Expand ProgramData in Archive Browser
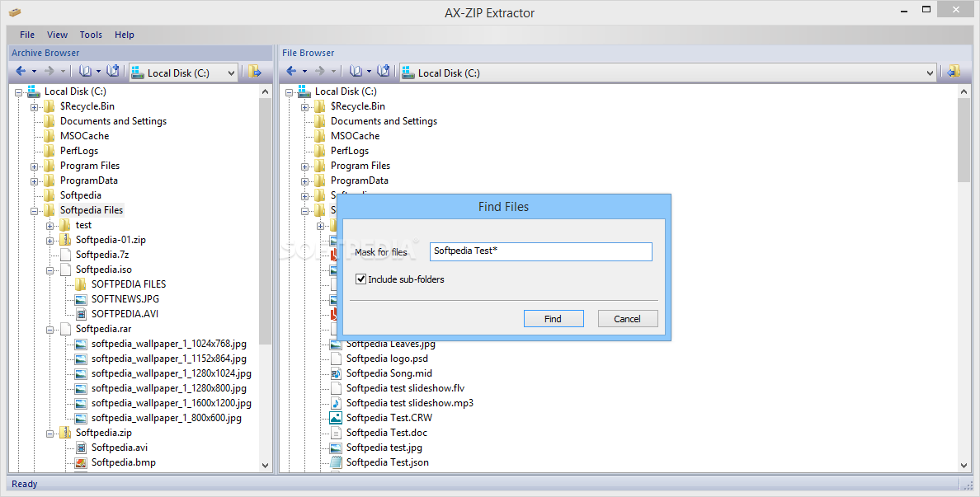 [35, 181]
